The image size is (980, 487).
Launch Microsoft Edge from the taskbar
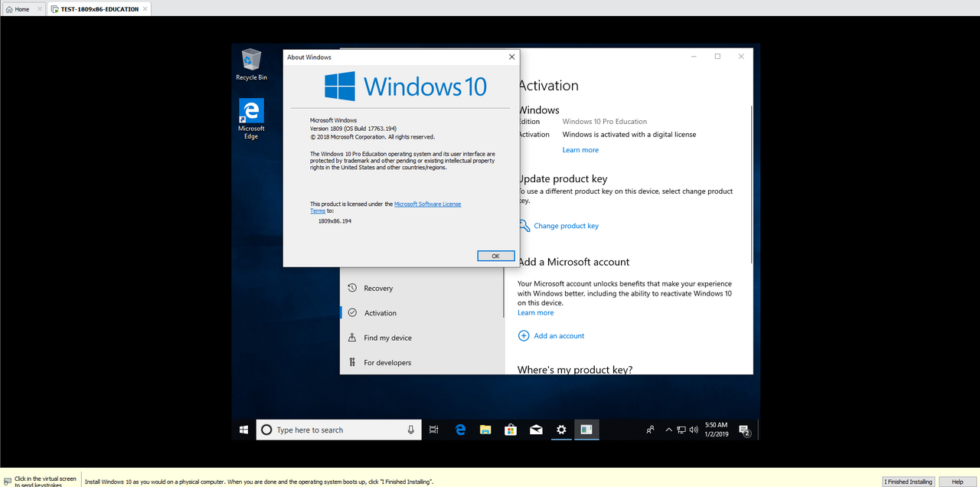(x=460, y=430)
